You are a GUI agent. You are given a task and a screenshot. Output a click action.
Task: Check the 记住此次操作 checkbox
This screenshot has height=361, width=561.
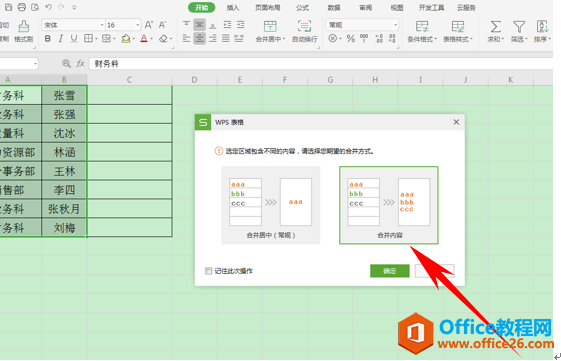209,271
